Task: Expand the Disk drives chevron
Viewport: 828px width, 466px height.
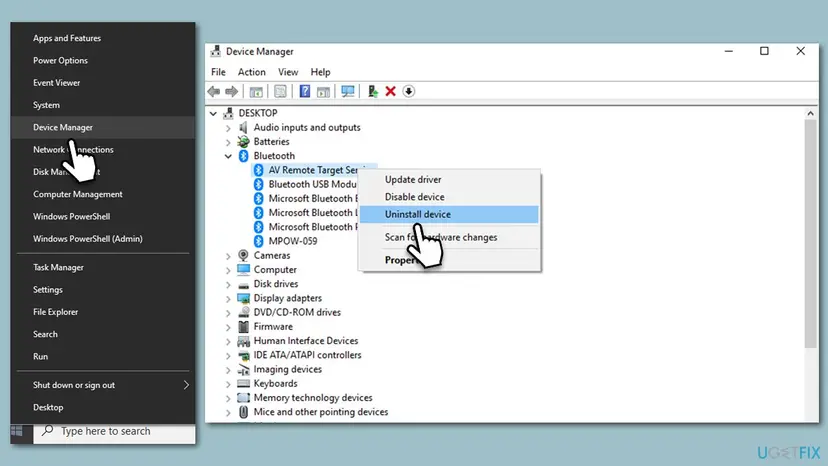Action: pos(228,284)
